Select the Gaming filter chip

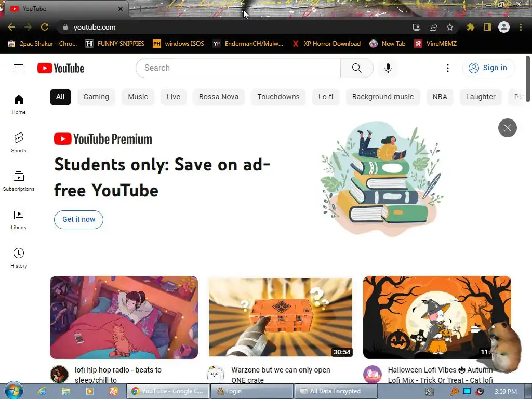96,97
